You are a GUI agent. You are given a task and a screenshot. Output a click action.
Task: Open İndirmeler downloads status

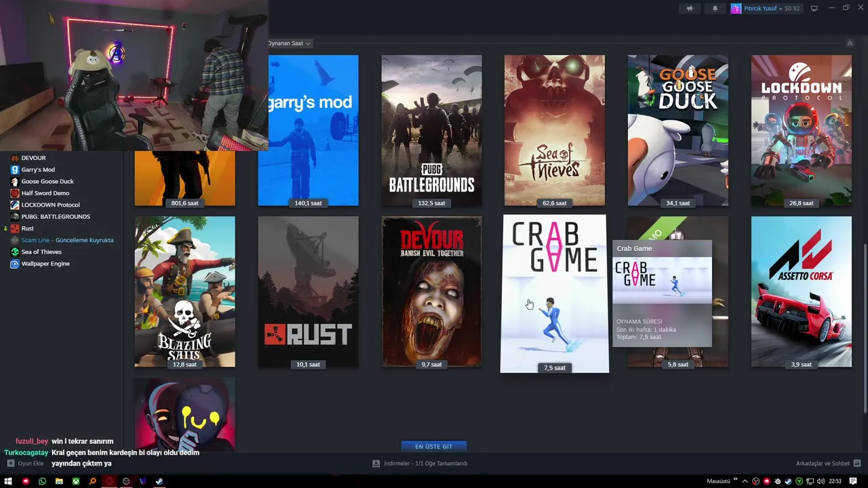coord(420,464)
